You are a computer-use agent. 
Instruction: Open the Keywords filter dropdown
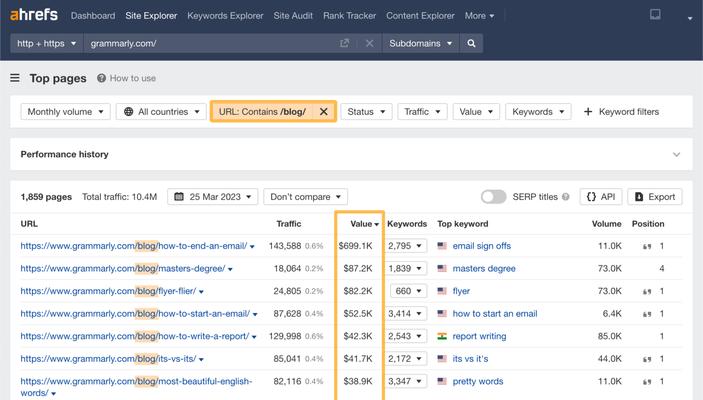point(538,112)
